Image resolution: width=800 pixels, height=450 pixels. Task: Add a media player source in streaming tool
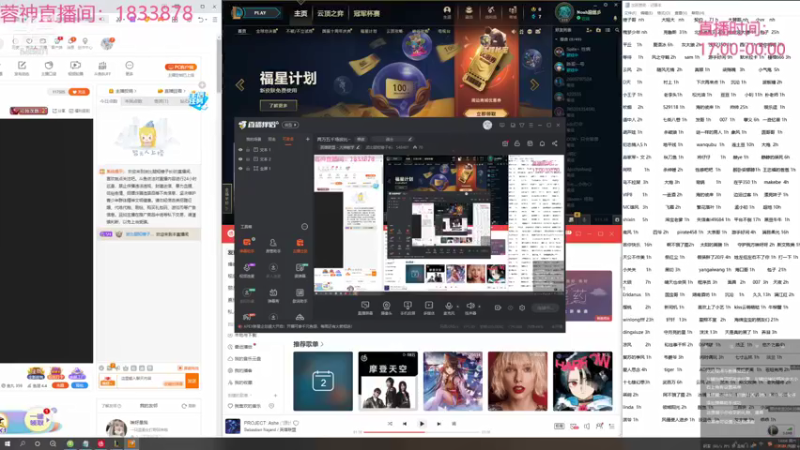tap(429, 308)
